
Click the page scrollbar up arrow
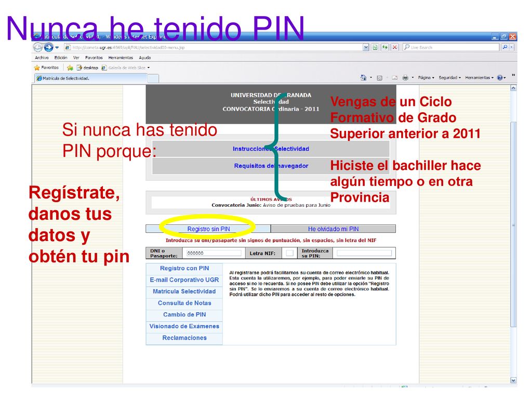[513, 88]
